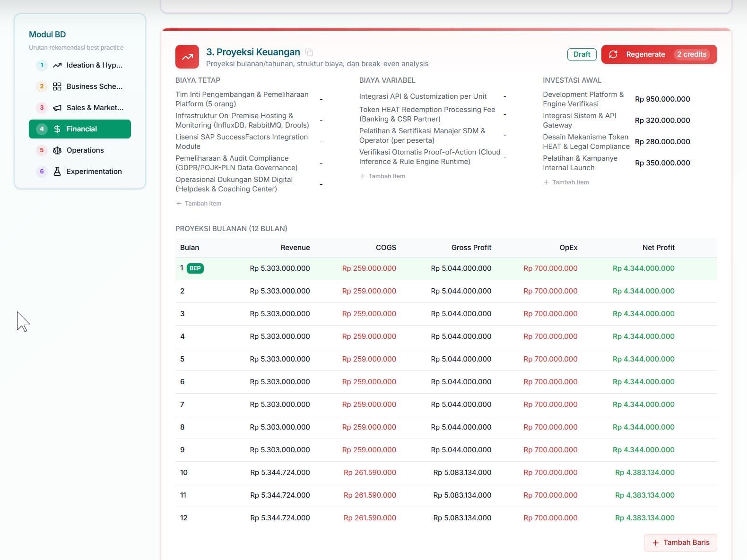
Task: Click the Financial dollar sign icon
Action: (57, 129)
